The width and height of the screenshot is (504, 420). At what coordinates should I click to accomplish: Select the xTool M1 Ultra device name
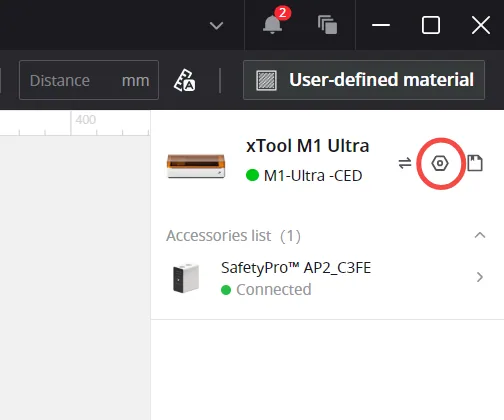pos(308,146)
